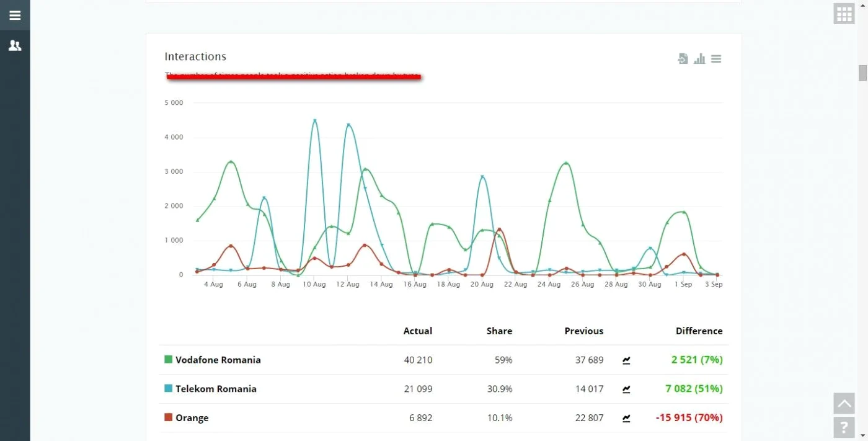Toggle the Telekom Romania series in the legend
868x441 pixels.
click(216, 389)
